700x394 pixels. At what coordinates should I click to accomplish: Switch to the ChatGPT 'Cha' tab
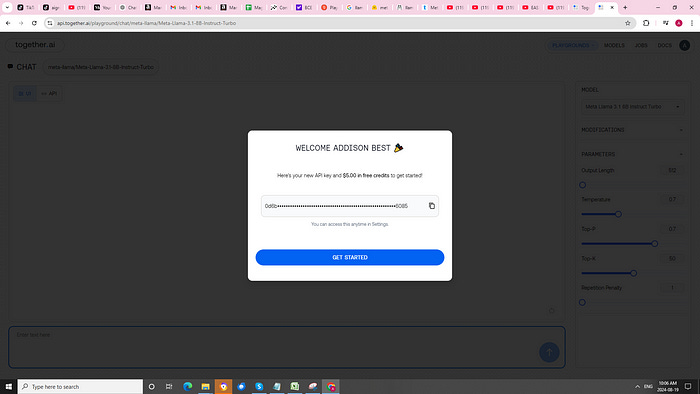(128, 8)
